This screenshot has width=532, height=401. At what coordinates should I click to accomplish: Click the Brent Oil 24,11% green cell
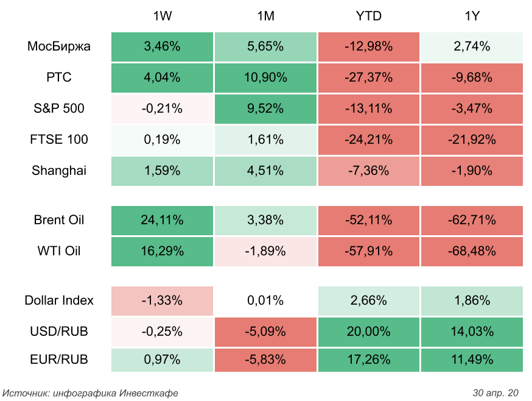[x=162, y=220]
